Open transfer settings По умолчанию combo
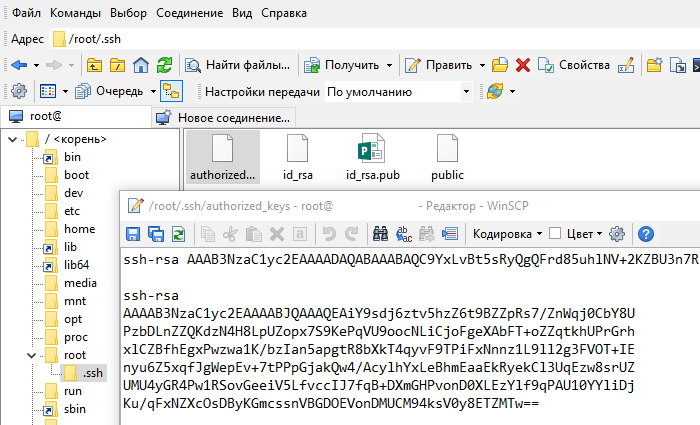 pyautogui.click(x=398, y=92)
